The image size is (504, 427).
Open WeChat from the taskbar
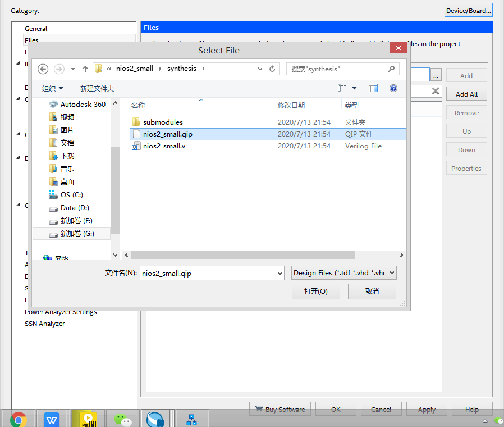(123, 419)
